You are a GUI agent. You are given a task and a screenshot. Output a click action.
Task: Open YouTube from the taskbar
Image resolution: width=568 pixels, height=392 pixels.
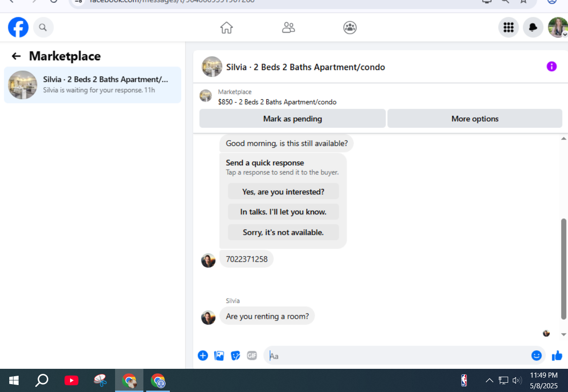[x=71, y=381]
